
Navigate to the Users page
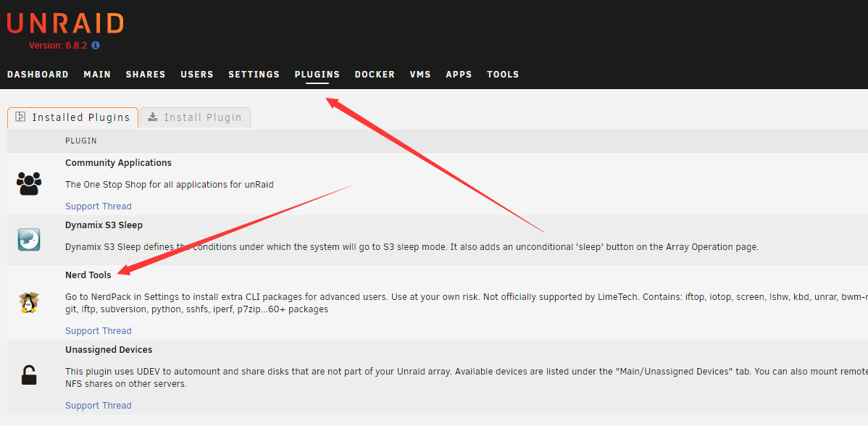click(x=197, y=75)
